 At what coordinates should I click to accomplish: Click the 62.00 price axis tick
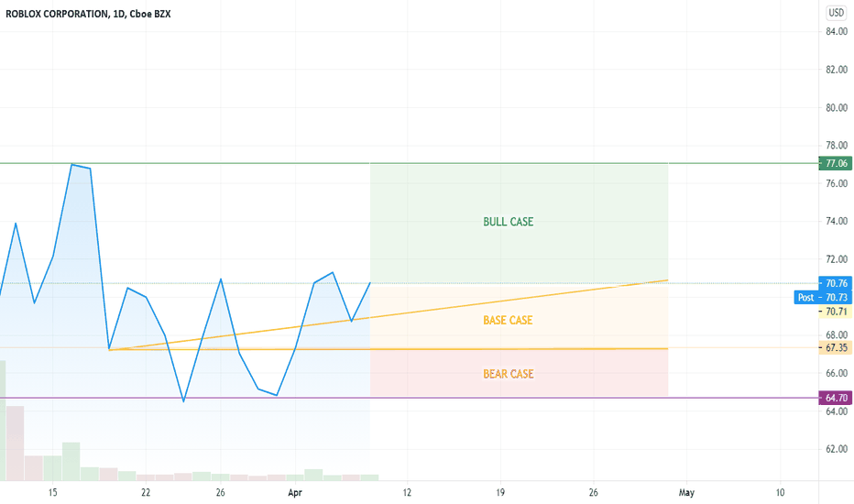pyautogui.click(x=837, y=449)
